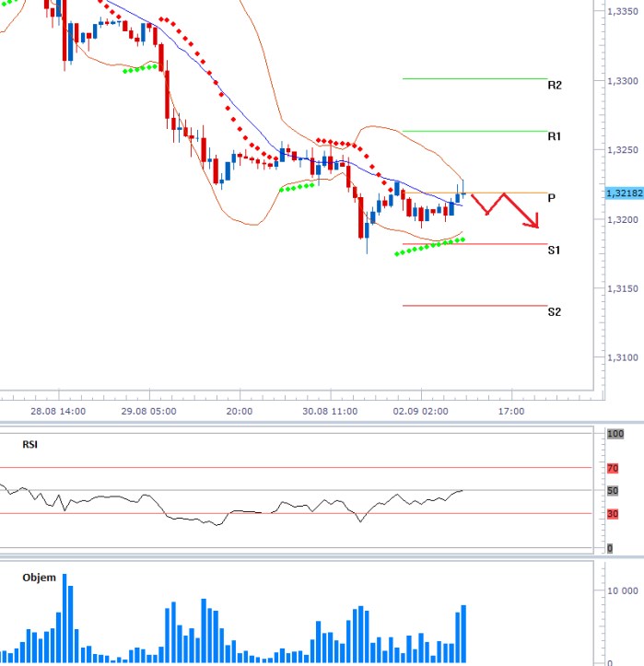
Task: Click the 28.08 14:00 time label
Action: tap(58, 411)
